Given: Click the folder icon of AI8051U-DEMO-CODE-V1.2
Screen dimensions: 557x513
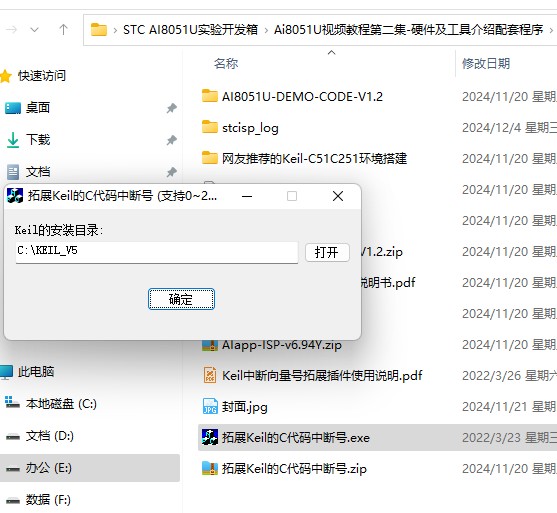Looking at the screenshot, I should click(x=210, y=96).
